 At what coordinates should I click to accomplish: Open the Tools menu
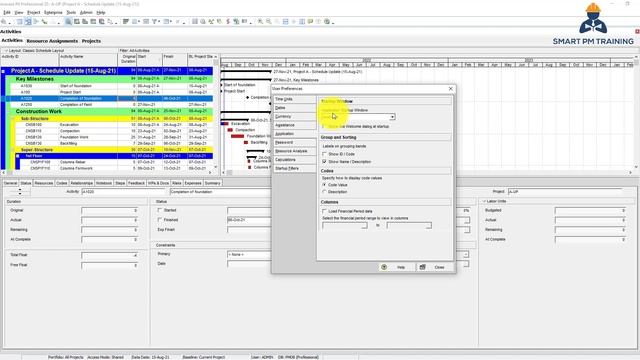coord(71,13)
